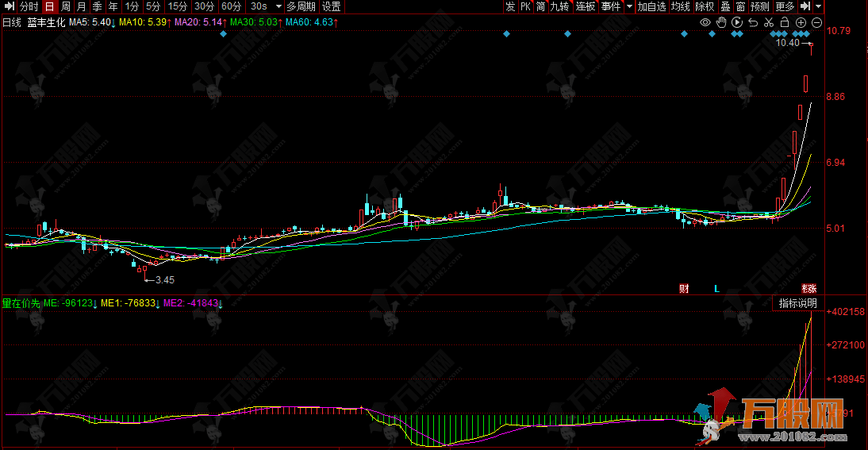Image resolution: width=868 pixels, height=450 pixels.
Task: Switch to the 分时 intraday tab
Action: [x=29, y=6]
